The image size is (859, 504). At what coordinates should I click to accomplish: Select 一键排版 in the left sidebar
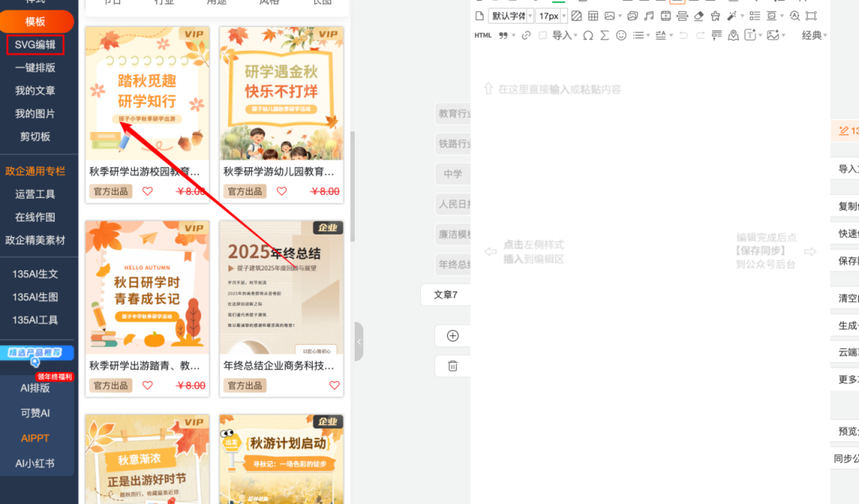coord(35,68)
